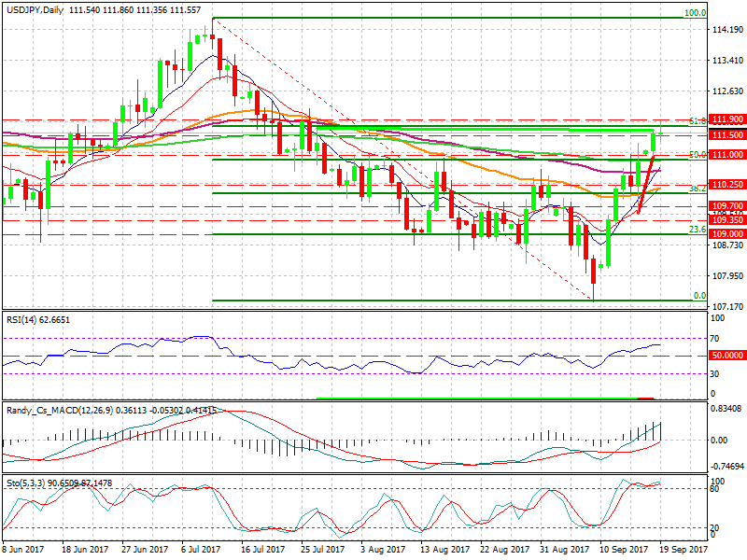Select the Fibonacci 23.6 level label

[696, 230]
